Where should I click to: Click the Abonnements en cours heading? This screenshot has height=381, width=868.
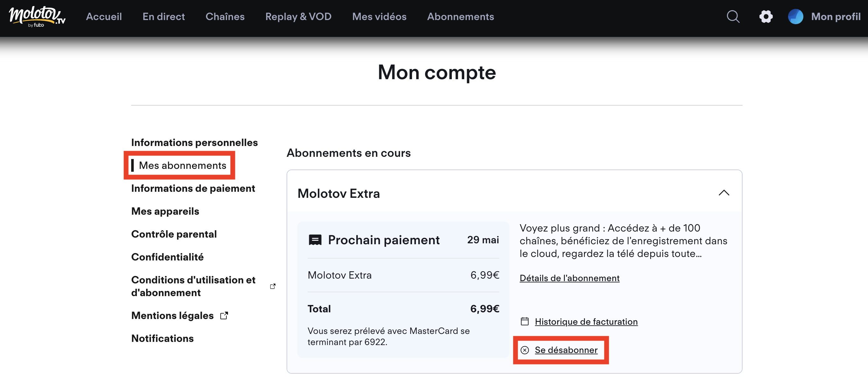[x=349, y=153]
